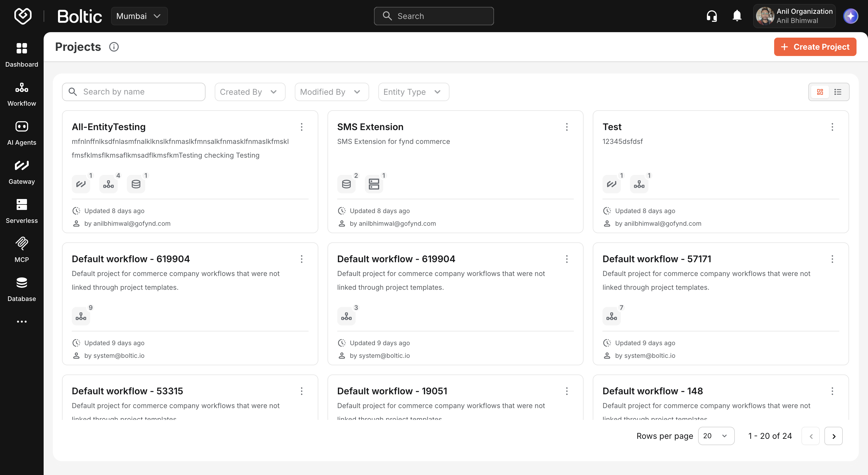Image resolution: width=868 pixels, height=475 pixels.
Task: Click database icon in All-EntityTesting card
Action: pyautogui.click(x=136, y=184)
